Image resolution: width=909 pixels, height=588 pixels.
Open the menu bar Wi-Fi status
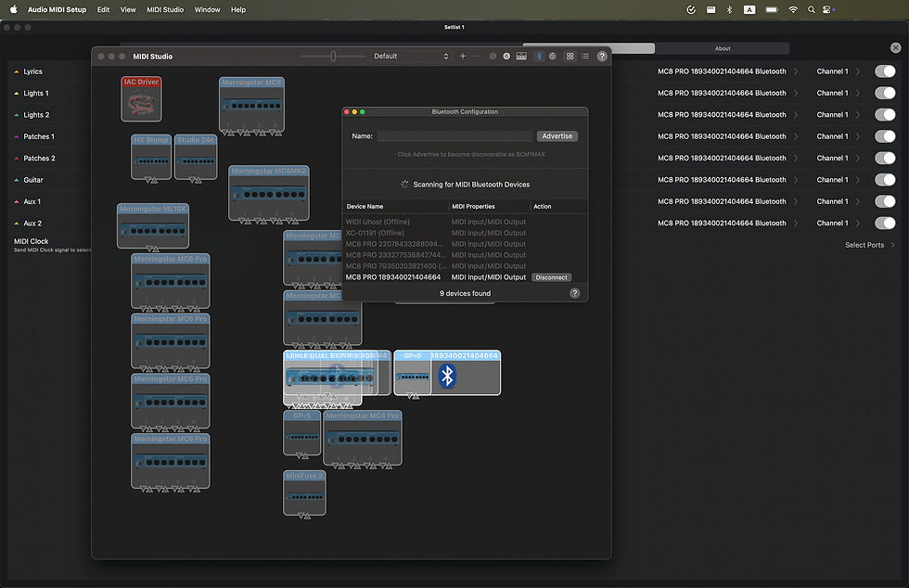[793, 10]
